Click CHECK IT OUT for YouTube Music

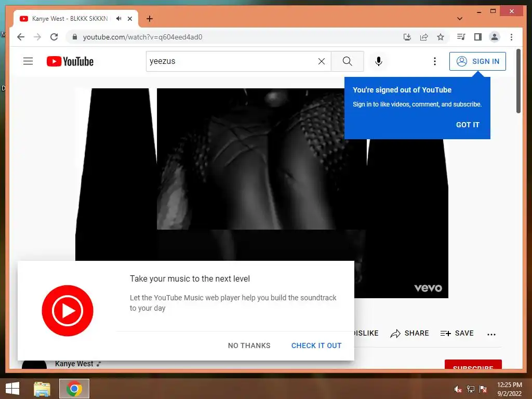[x=316, y=345]
